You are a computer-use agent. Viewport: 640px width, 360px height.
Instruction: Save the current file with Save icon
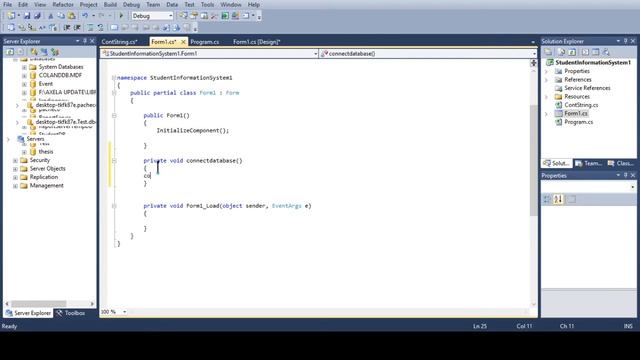pos(27,16)
